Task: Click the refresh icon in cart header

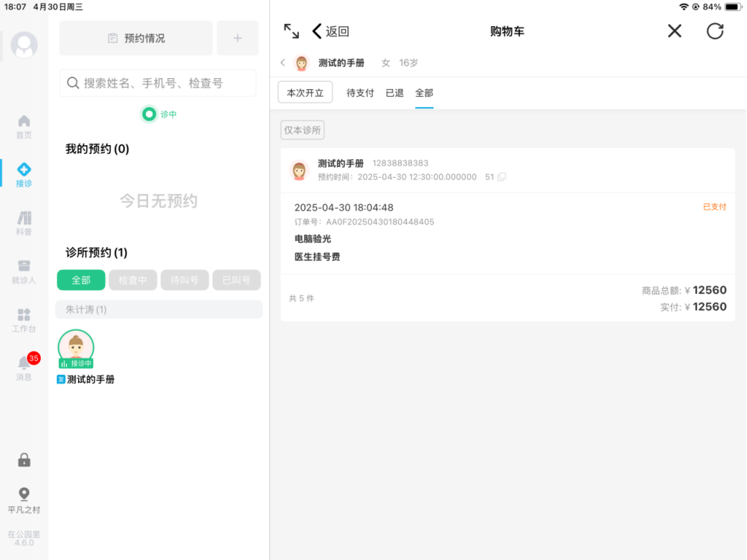Action: tap(714, 31)
